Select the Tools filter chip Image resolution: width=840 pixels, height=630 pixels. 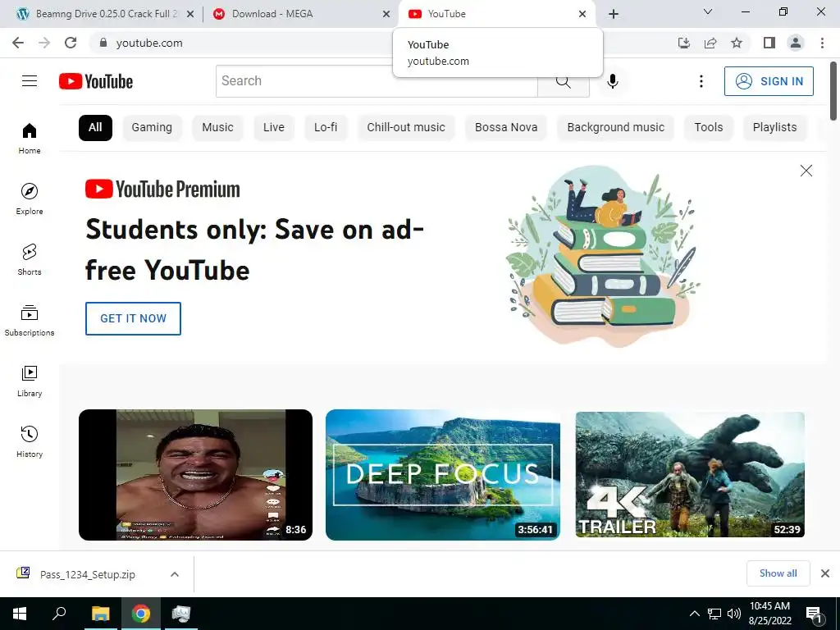tap(709, 127)
